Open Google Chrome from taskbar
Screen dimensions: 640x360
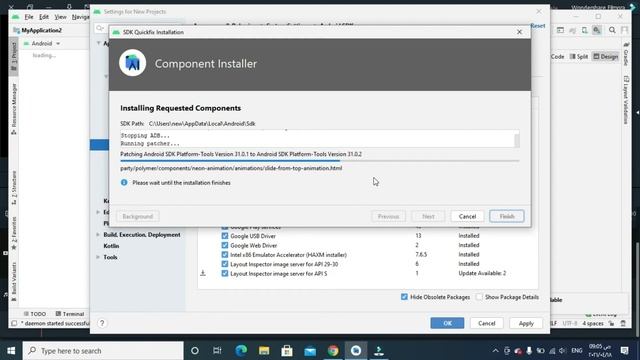[333, 351]
